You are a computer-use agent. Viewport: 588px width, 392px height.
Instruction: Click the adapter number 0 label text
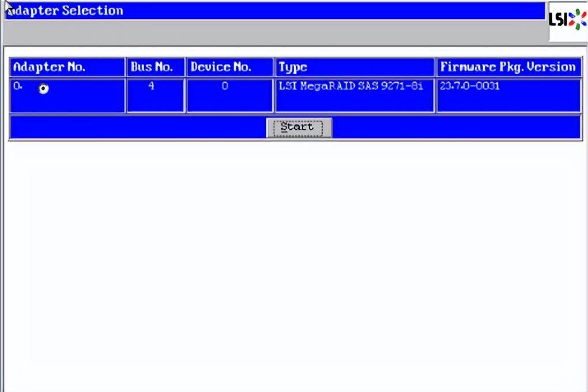click(17, 86)
